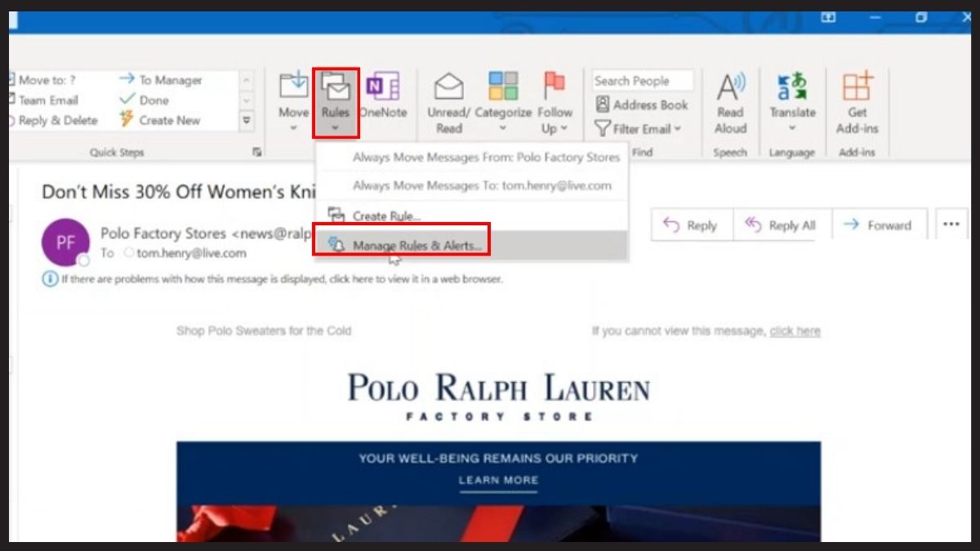The image size is (980, 551).
Task: Click the PF sender avatar
Action: [x=65, y=242]
